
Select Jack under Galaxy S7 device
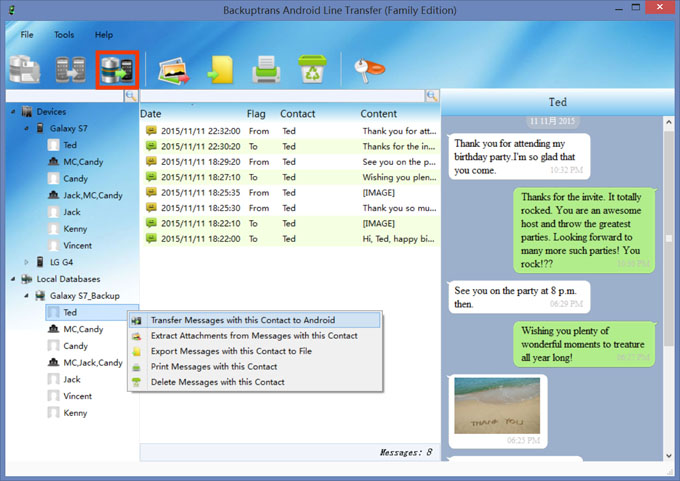click(x=72, y=212)
